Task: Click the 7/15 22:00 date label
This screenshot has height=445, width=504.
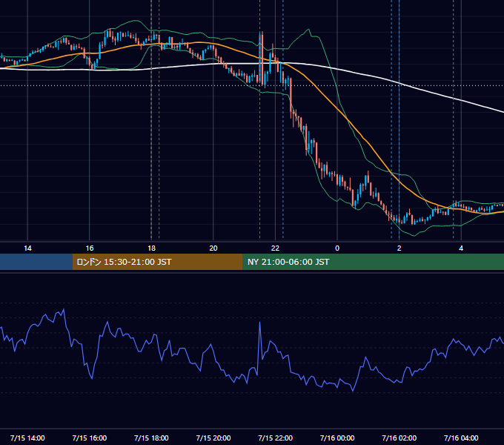Action: pyautogui.click(x=276, y=438)
